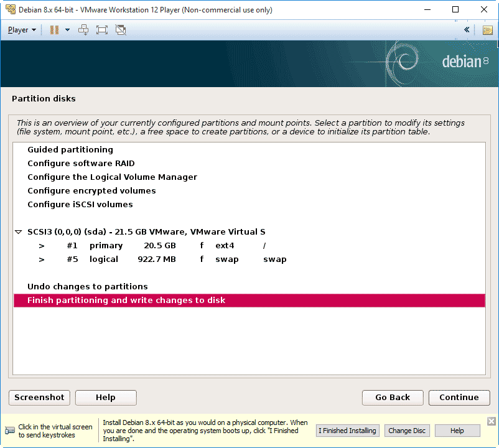This screenshot has width=499, height=448.
Task: Click the pause/suspend virtual machine icon
Action: point(54,30)
